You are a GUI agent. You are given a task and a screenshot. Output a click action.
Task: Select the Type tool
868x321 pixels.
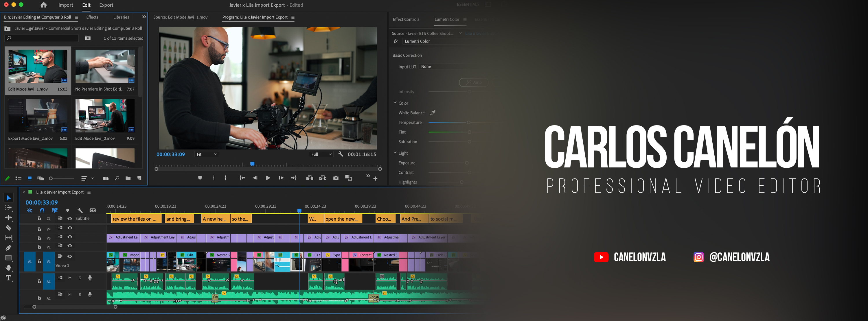8,278
